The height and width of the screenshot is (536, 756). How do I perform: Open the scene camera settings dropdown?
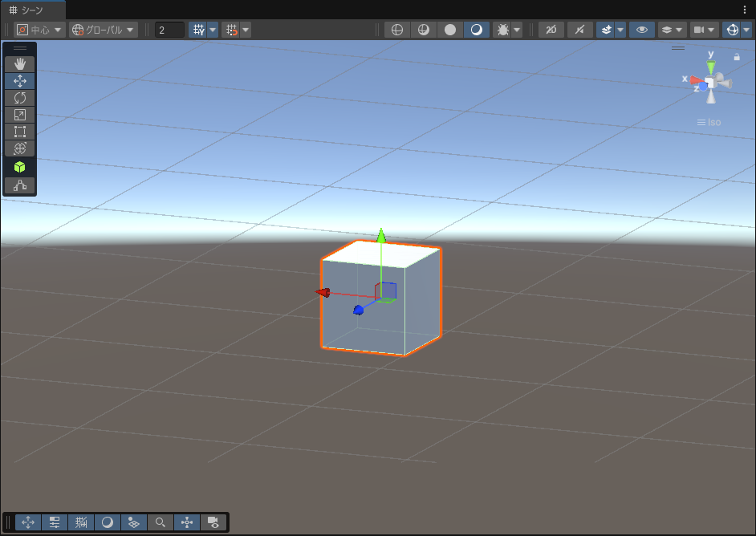tap(705, 30)
